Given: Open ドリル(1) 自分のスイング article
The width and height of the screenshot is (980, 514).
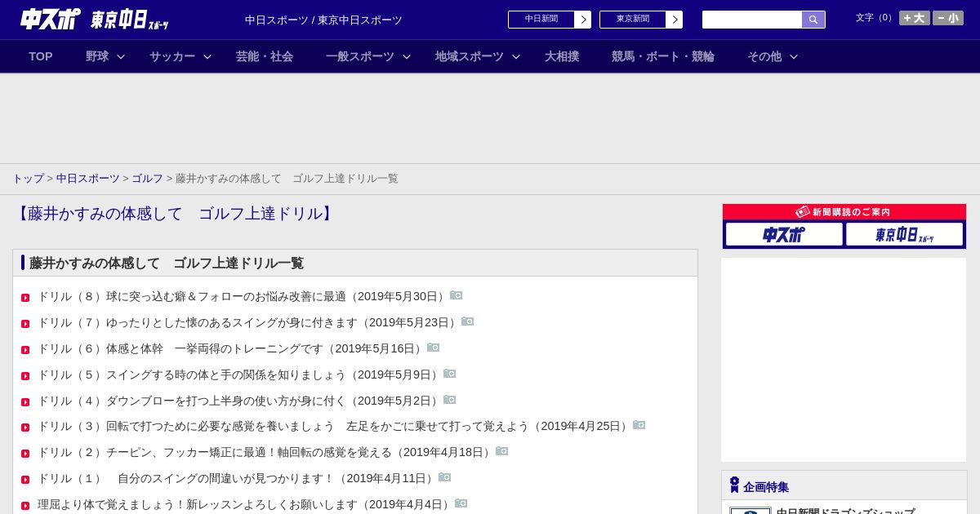Looking at the screenshot, I should point(238,479).
